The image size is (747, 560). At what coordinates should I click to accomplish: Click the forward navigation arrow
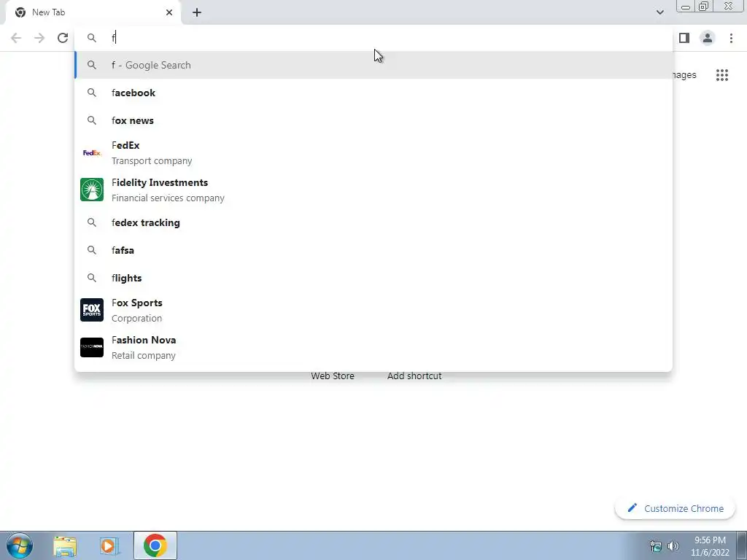click(x=39, y=38)
